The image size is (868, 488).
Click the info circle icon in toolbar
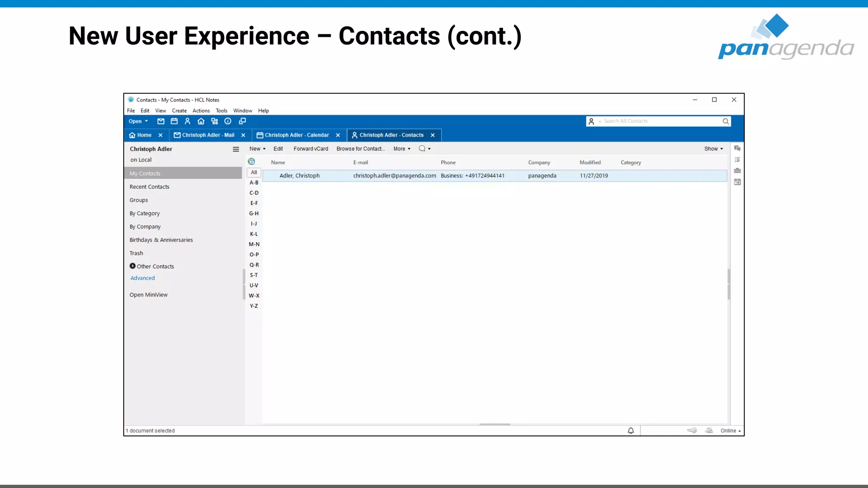click(228, 121)
